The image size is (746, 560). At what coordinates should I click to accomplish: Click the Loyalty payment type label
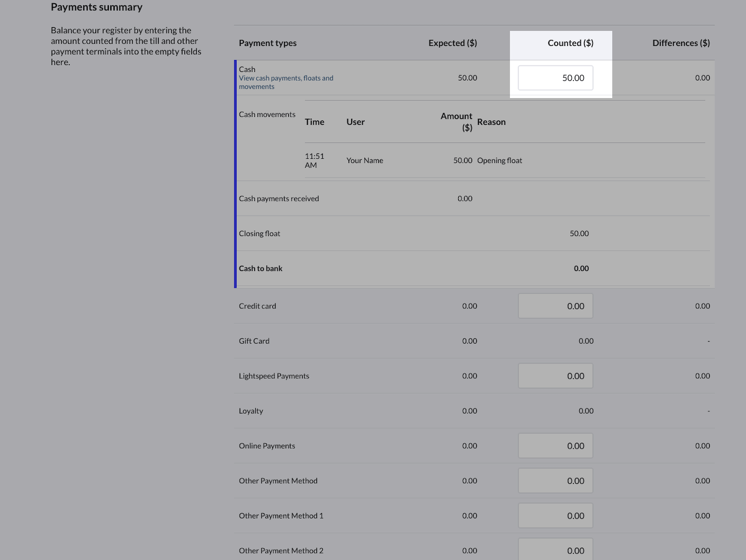coord(251,411)
